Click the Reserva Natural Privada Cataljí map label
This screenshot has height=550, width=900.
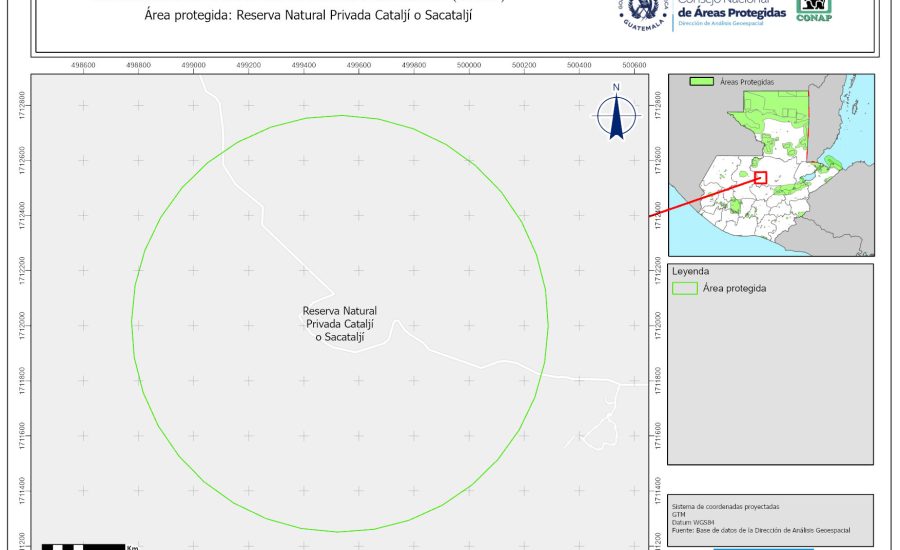click(340, 324)
